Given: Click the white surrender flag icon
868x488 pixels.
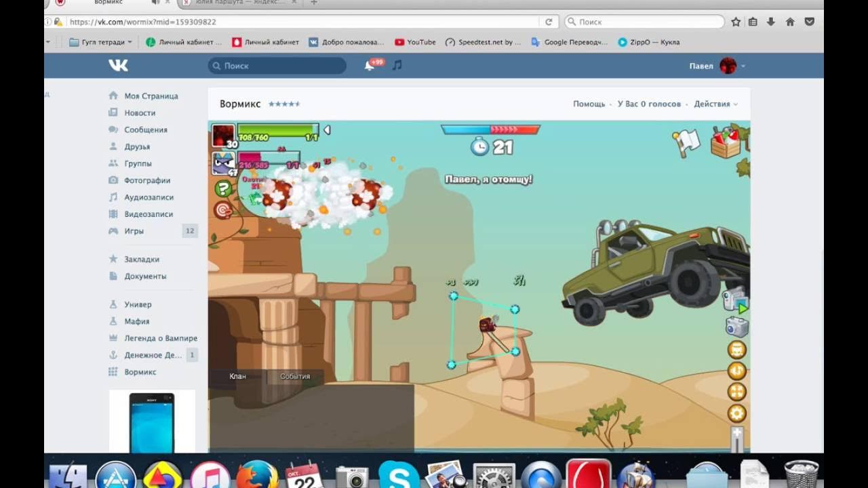Looking at the screenshot, I should (686, 142).
